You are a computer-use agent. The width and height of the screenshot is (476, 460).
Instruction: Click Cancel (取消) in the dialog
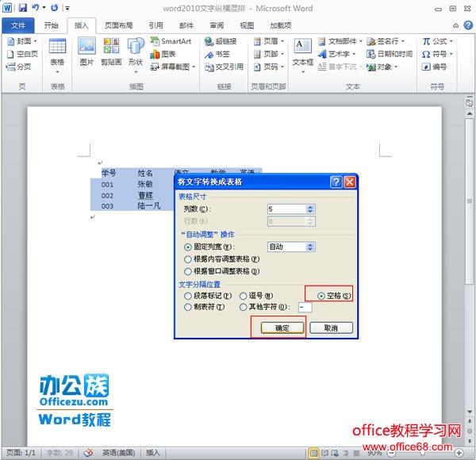pos(331,328)
